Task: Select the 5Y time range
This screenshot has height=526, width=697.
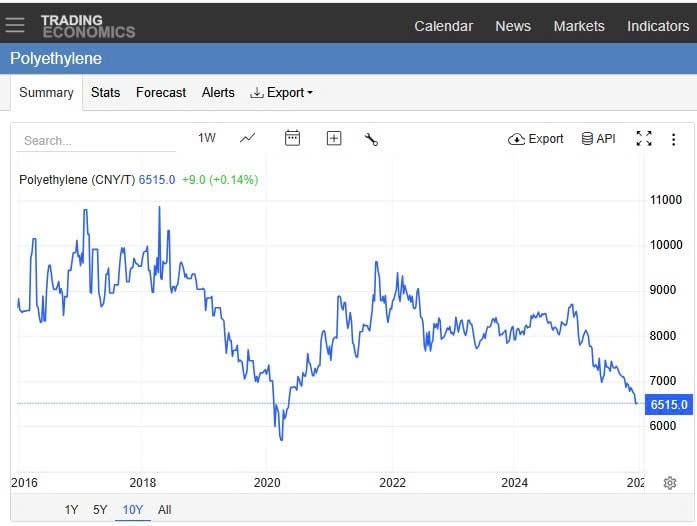Action: click(x=100, y=510)
